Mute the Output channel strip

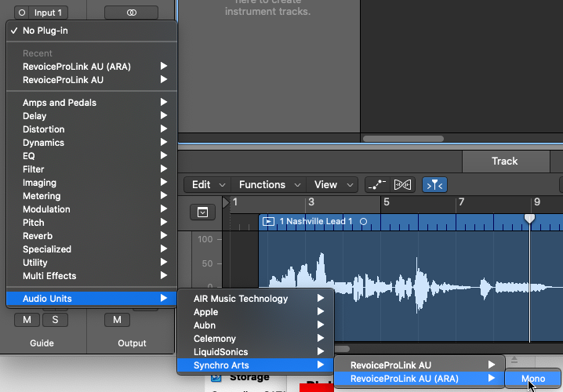(x=117, y=319)
